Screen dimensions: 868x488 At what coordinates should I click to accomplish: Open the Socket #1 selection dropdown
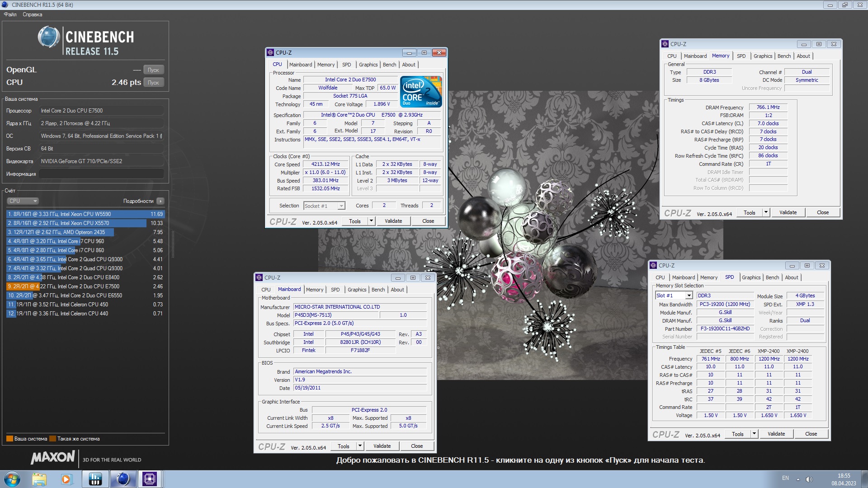click(324, 206)
